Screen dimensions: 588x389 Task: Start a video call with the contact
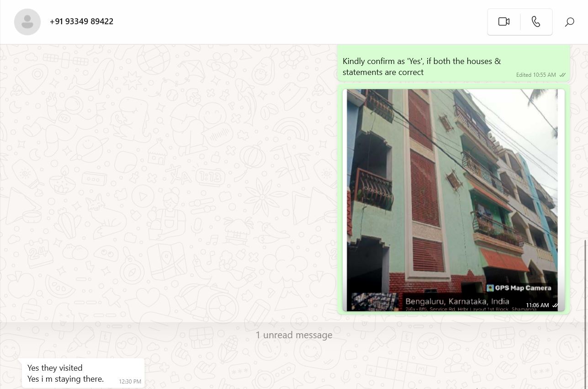[x=503, y=21]
